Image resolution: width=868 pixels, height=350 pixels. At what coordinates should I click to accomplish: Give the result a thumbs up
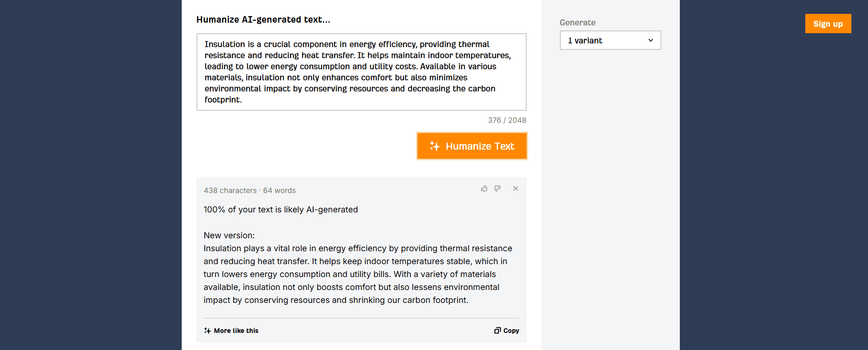[x=484, y=188]
